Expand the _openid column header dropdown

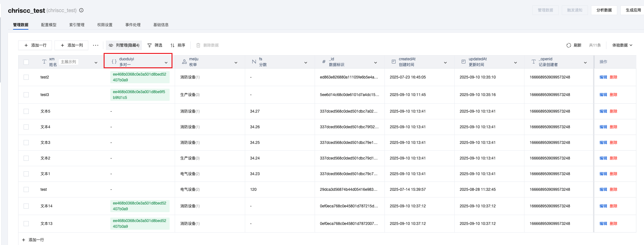tap(585, 63)
